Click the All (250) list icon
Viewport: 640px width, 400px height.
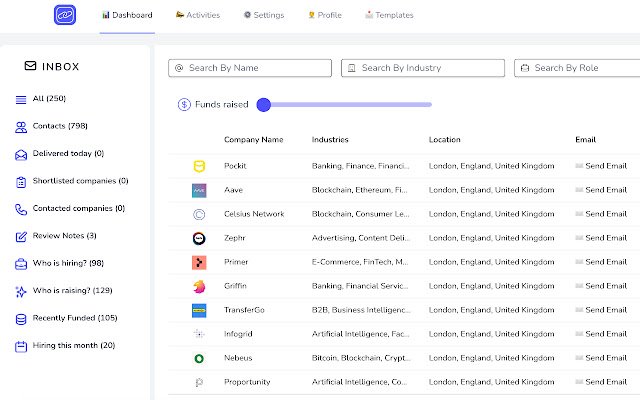(21, 100)
